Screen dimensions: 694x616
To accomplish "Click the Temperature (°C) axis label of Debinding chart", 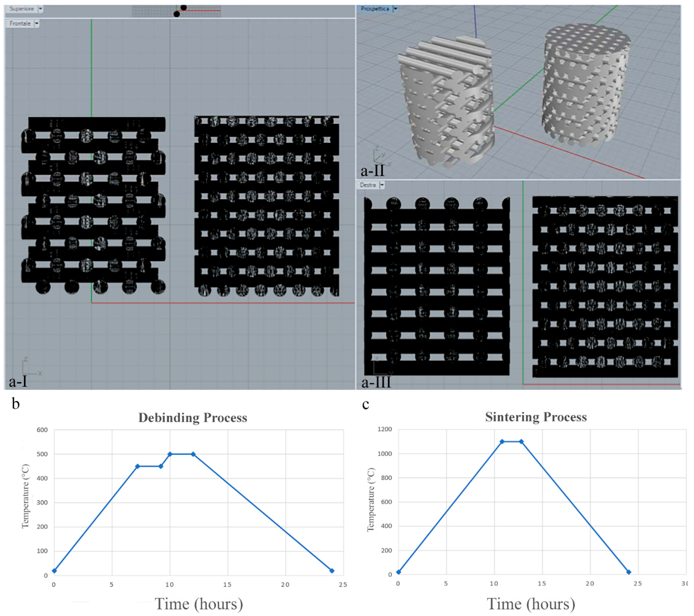I will pos(25,496).
